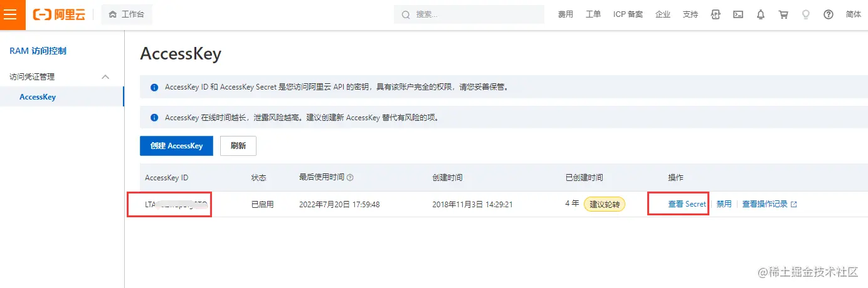The height and width of the screenshot is (288, 868).
Task: Launch the Cloud Shell terminal icon
Action: click(x=738, y=14)
